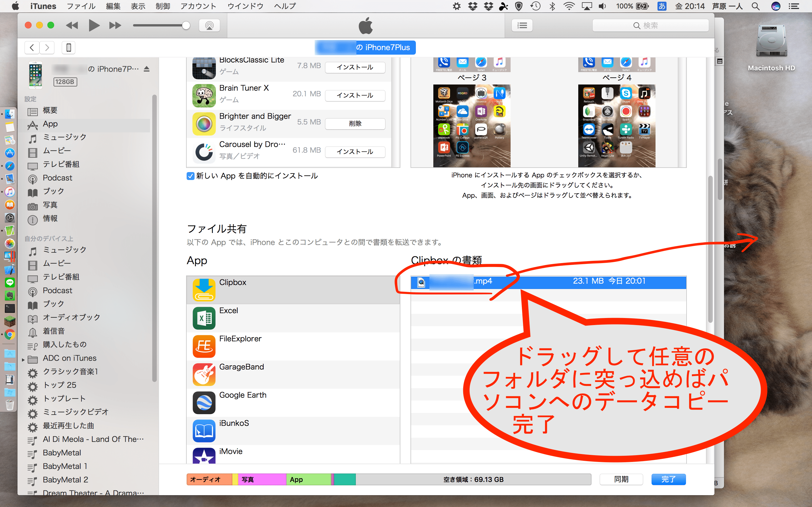
Task: Click the fast-forward icon
Action: (115, 25)
